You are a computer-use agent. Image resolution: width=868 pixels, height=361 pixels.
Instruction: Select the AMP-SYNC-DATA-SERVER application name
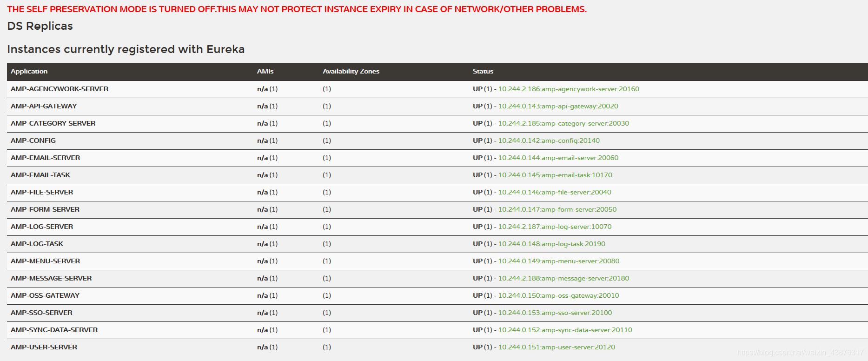(54, 330)
